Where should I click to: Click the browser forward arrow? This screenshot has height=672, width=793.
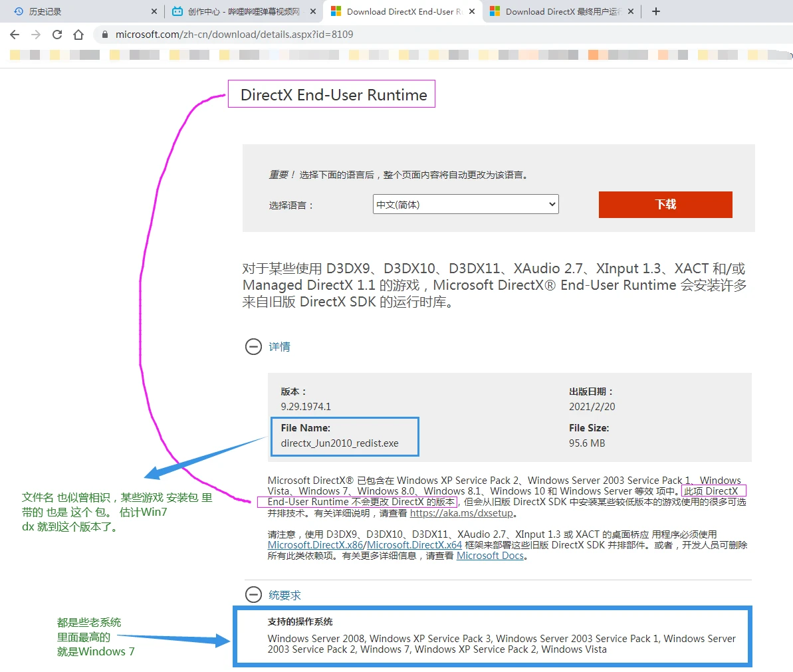pyautogui.click(x=36, y=35)
